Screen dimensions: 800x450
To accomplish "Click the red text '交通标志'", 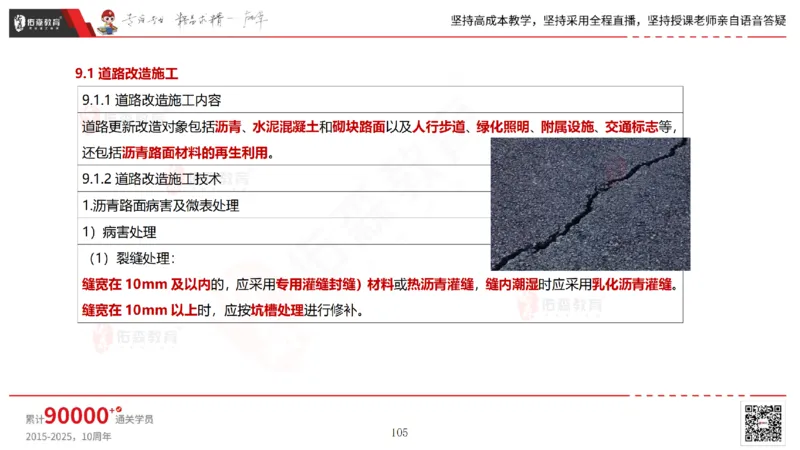I will [x=632, y=127].
